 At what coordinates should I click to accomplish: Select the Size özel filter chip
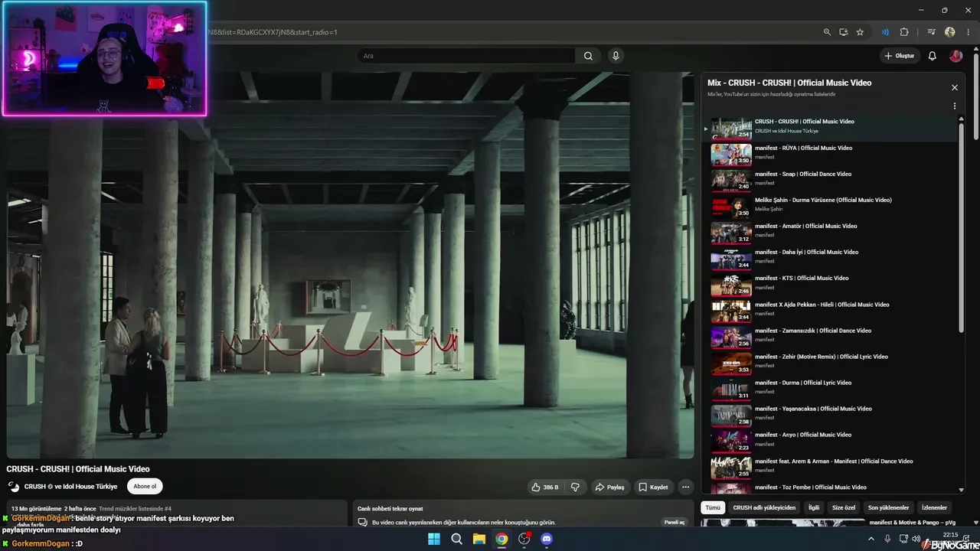tap(844, 507)
